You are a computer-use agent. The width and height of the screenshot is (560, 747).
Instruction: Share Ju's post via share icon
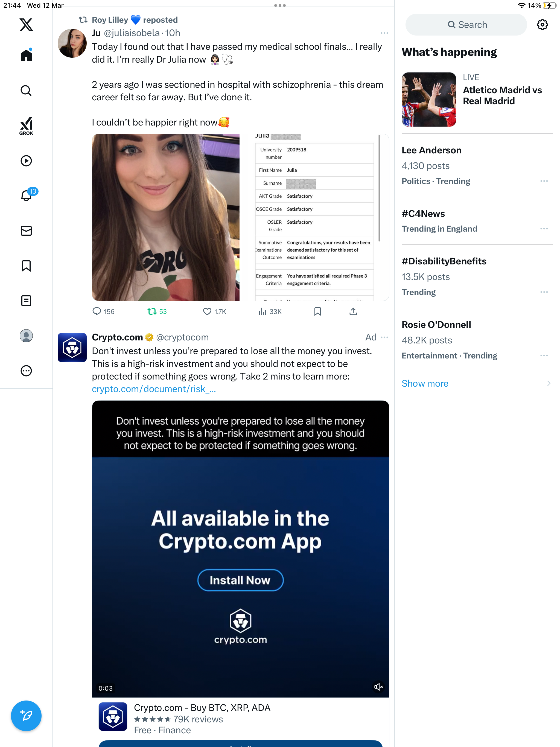[353, 311]
